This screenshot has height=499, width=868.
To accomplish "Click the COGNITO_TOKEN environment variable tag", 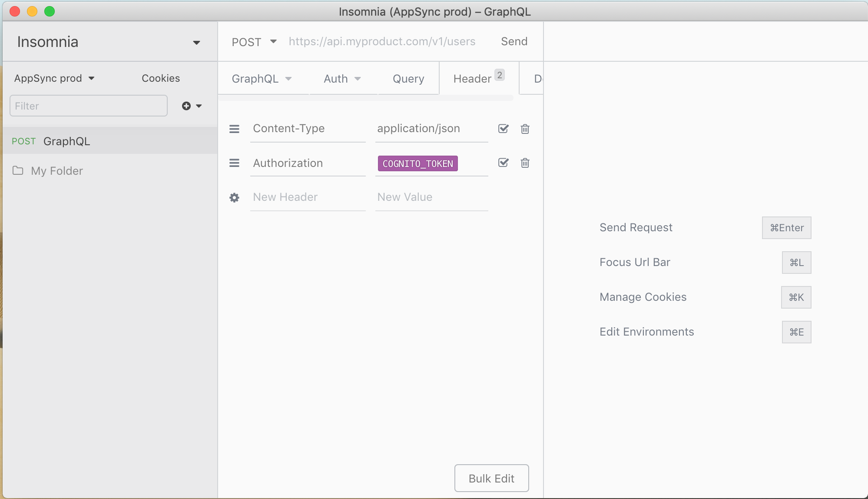I will 417,163.
